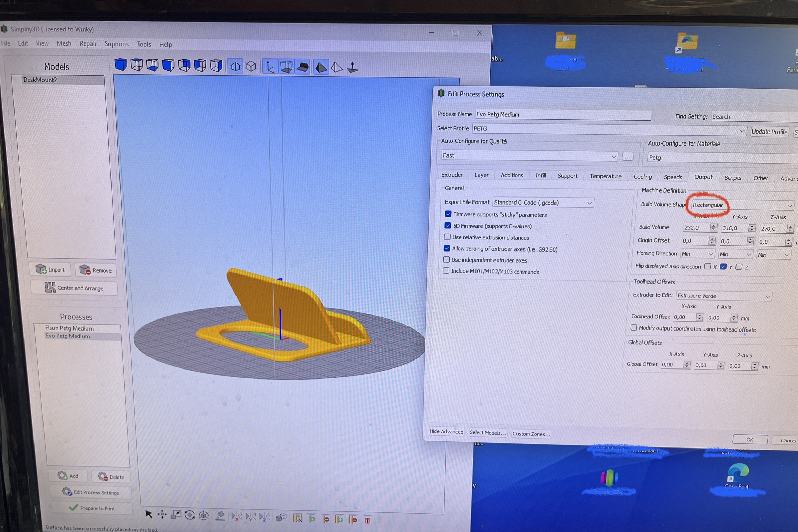Mirror the model along X axis

pos(237,516)
